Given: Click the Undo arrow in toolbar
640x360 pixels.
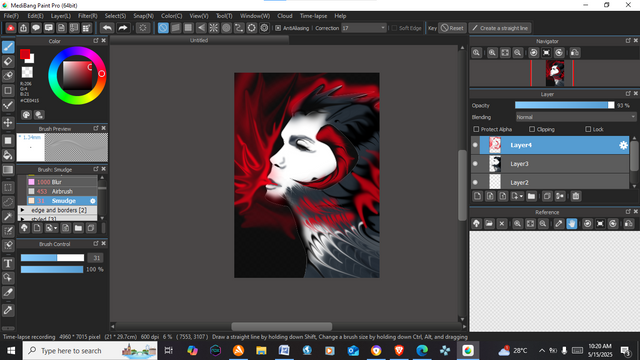Looking at the screenshot, I should [x=107, y=28].
